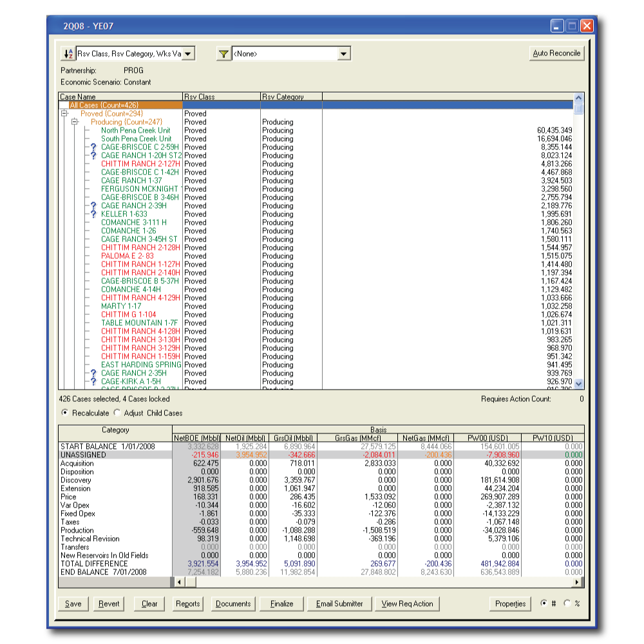The image size is (644, 644).
Task: Click the Discovery PW00 value 181,614.908
Action: click(x=500, y=480)
